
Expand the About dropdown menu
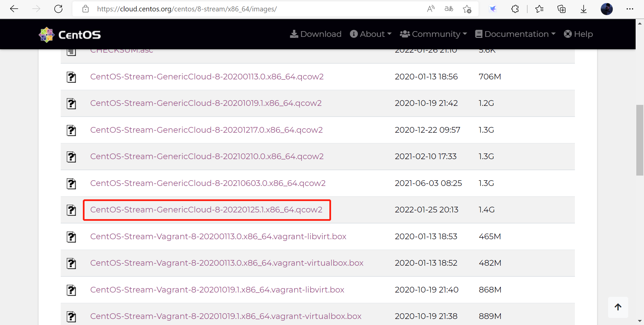tap(371, 34)
